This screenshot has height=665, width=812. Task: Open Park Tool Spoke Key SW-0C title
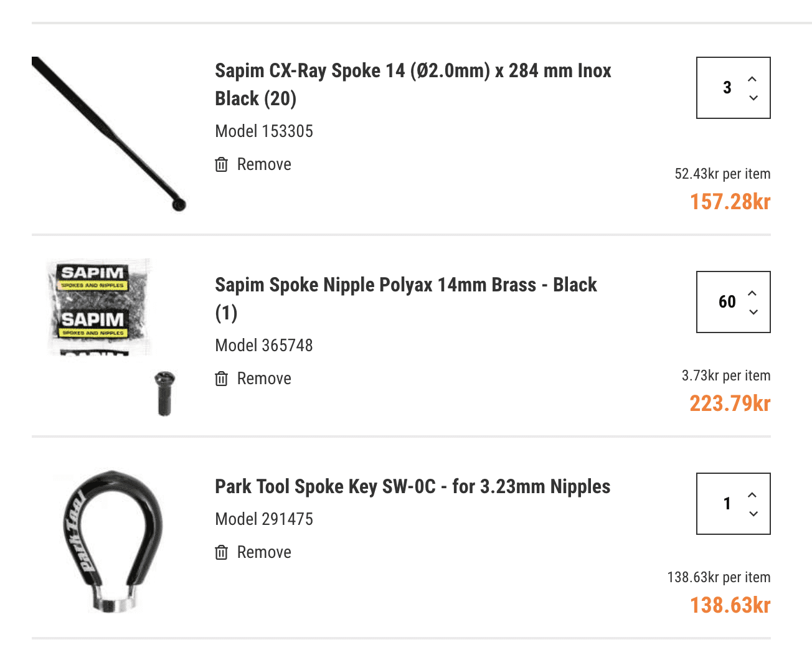412,486
